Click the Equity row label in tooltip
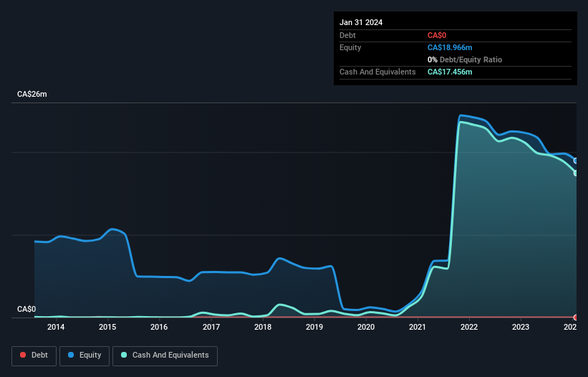Image resolution: width=588 pixels, height=377 pixels. tap(350, 47)
